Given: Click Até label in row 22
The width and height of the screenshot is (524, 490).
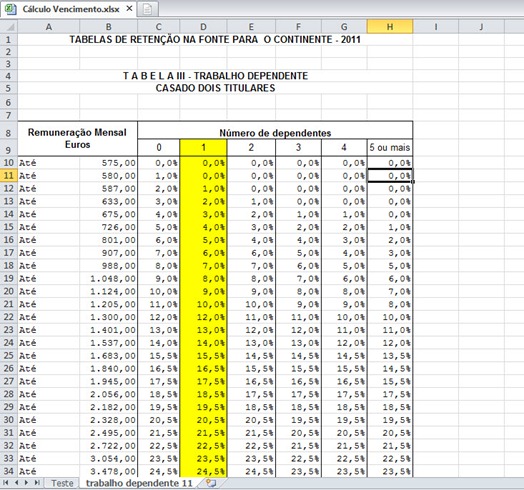Looking at the screenshot, I should (49, 317).
